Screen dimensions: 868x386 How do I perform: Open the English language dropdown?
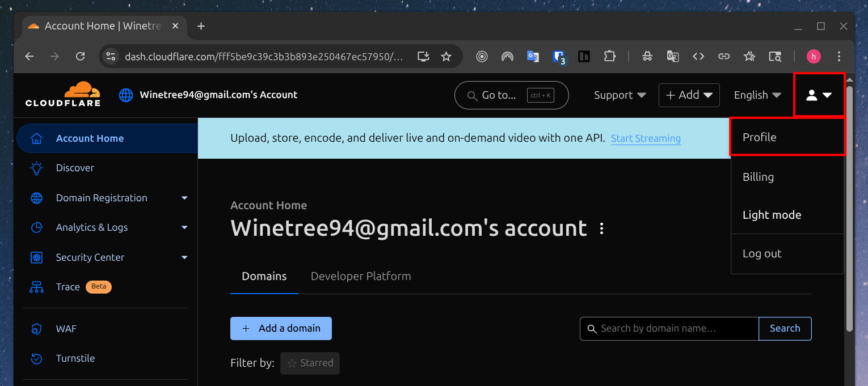point(757,95)
